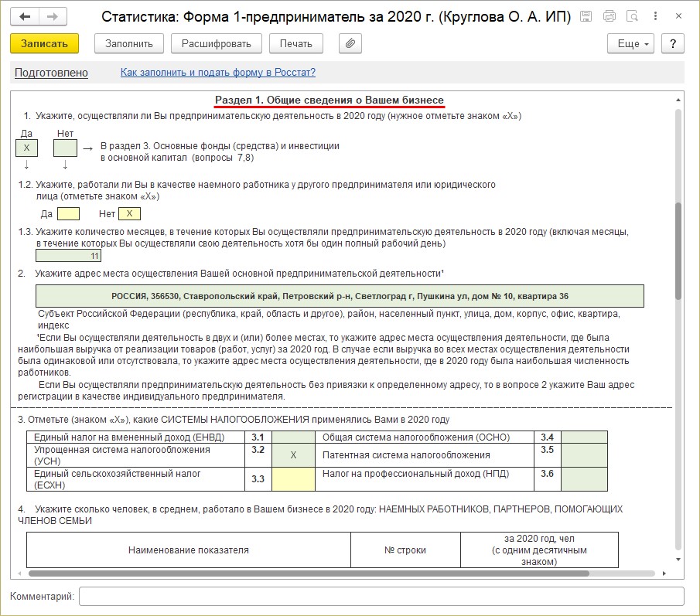Click the 'Наименование показателя' column header
The image size is (700, 616).
(189, 550)
